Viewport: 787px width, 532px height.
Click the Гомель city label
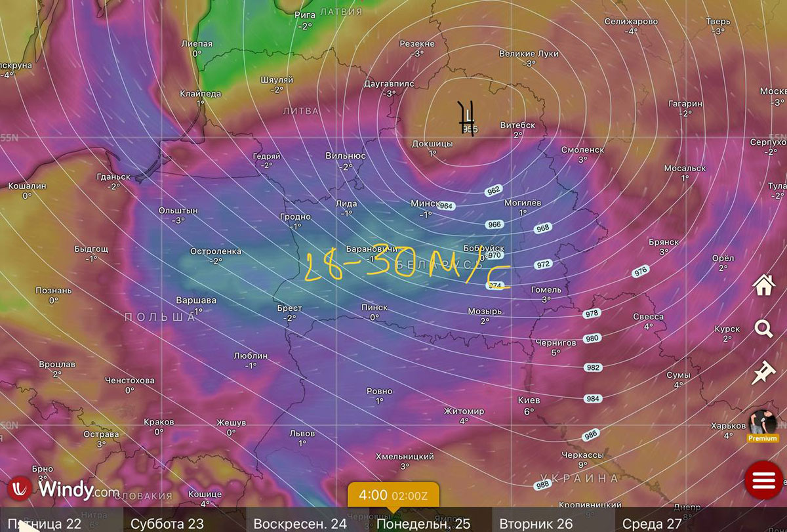(x=546, y=289)
